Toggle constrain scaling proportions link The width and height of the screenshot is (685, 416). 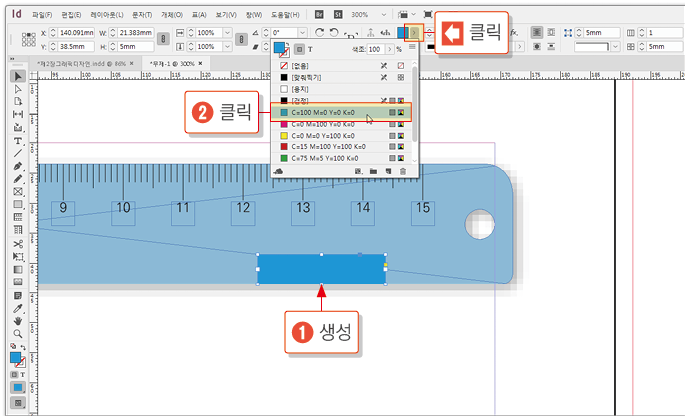(242, 39)
